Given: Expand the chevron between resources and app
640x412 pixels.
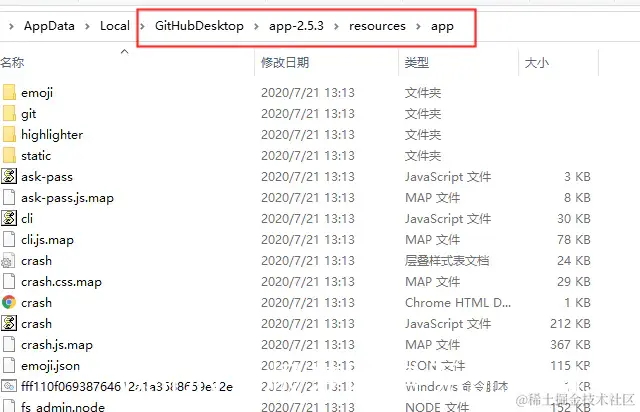Looking at the screenshot, I should pyautogui.click(x=418, y=26).
